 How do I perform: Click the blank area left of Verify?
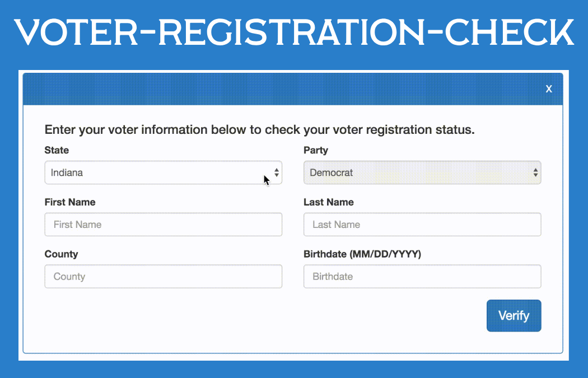pos(263,316)
